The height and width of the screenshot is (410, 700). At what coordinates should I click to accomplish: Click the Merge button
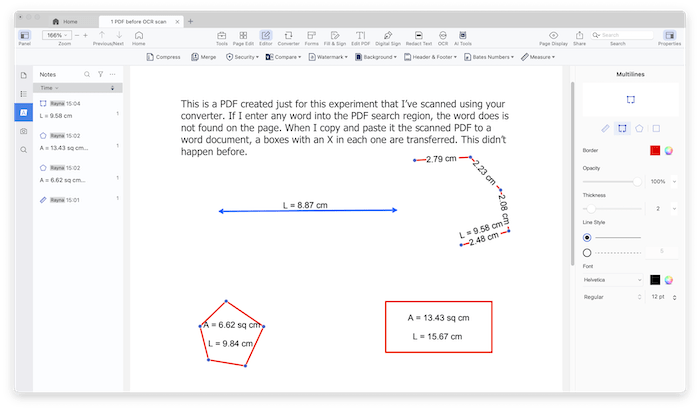(204, 57)
